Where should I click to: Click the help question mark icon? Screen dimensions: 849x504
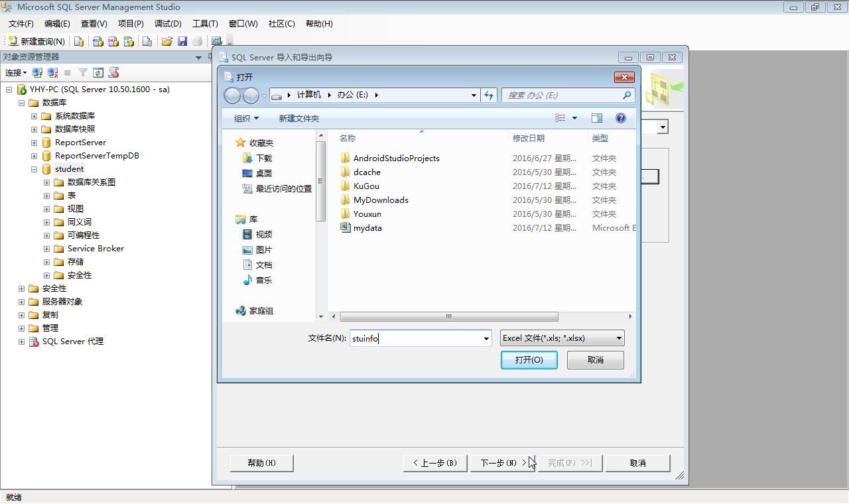pos(621,118)
